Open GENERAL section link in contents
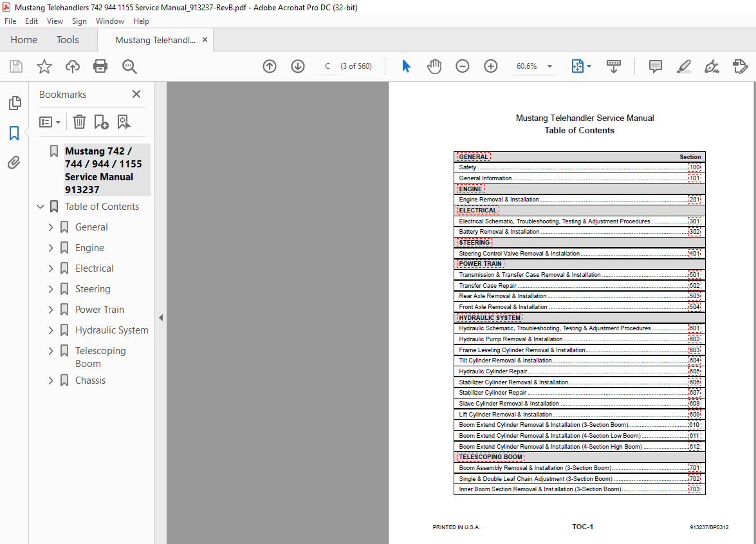The height and width of the screenshot is (544, 756). 474,156
